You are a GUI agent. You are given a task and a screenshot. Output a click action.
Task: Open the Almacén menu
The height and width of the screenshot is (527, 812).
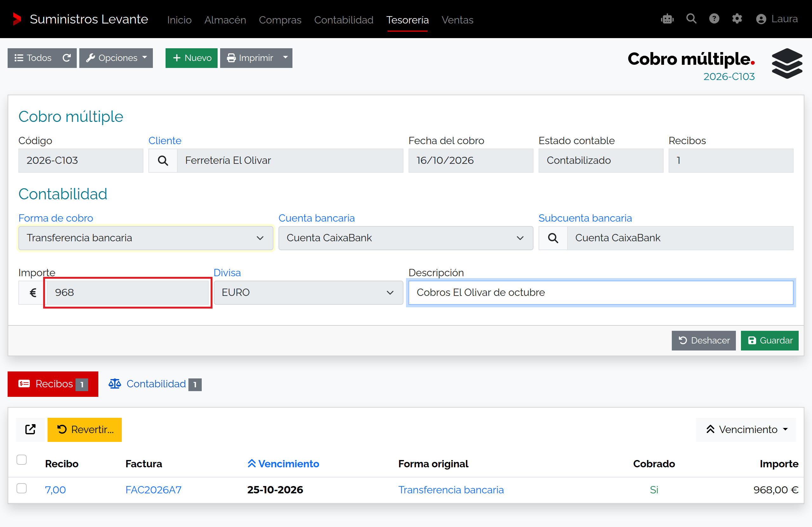(225, 20)
